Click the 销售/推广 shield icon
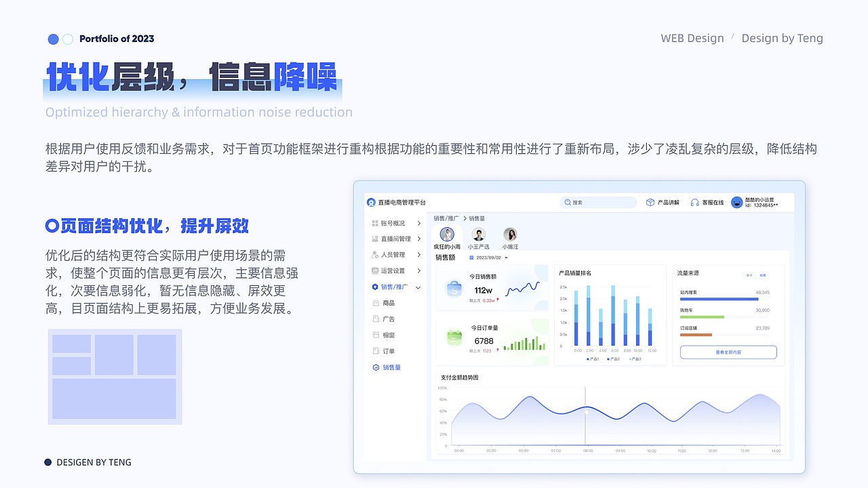This screenshot has height=488, width=868. (375, 287)
